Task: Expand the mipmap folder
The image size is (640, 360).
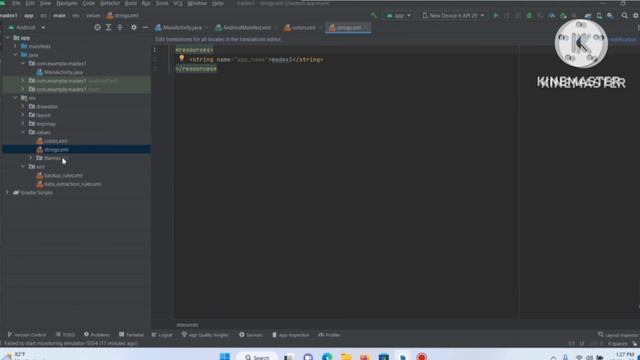Action: 23,124
